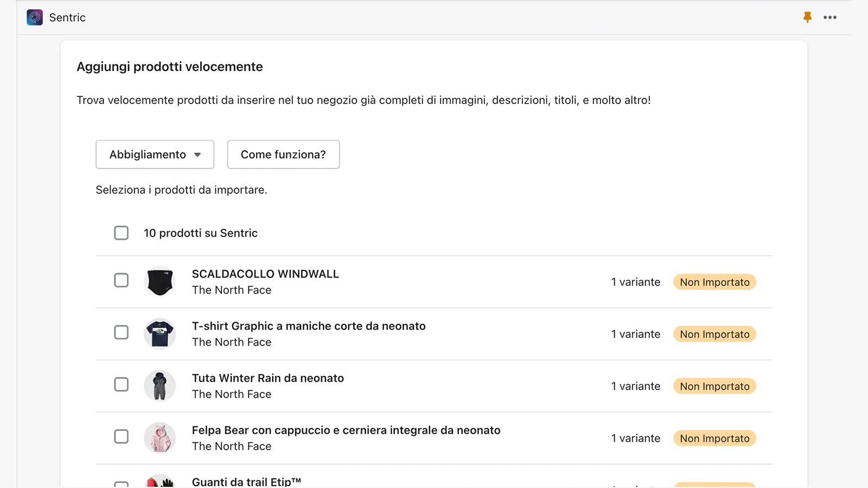Click the T-shirt Graphic a maniche corte da neonato title
Screen dimensions: 868x488
[x=309, y=326]
